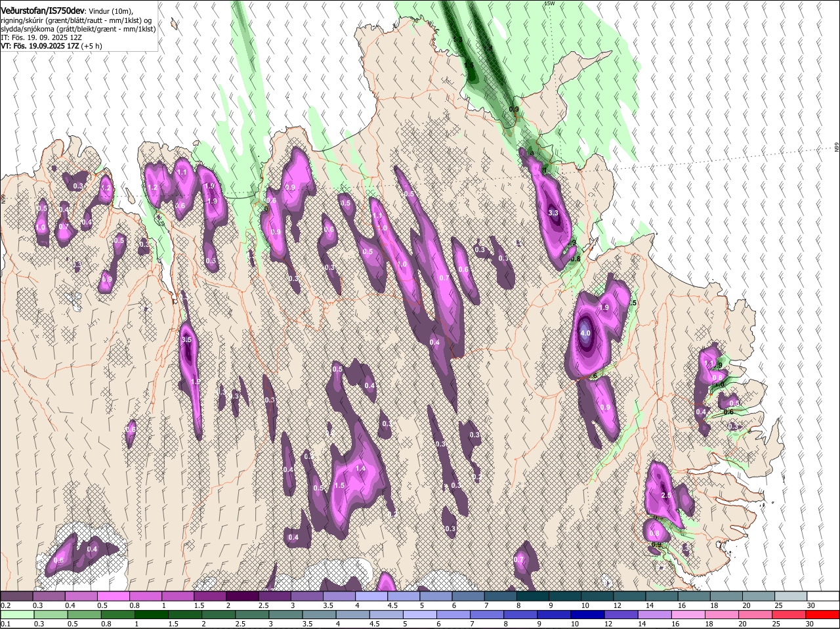
Task: Click the "0.1" label under the lower color bar
Action: coord(6,624)
